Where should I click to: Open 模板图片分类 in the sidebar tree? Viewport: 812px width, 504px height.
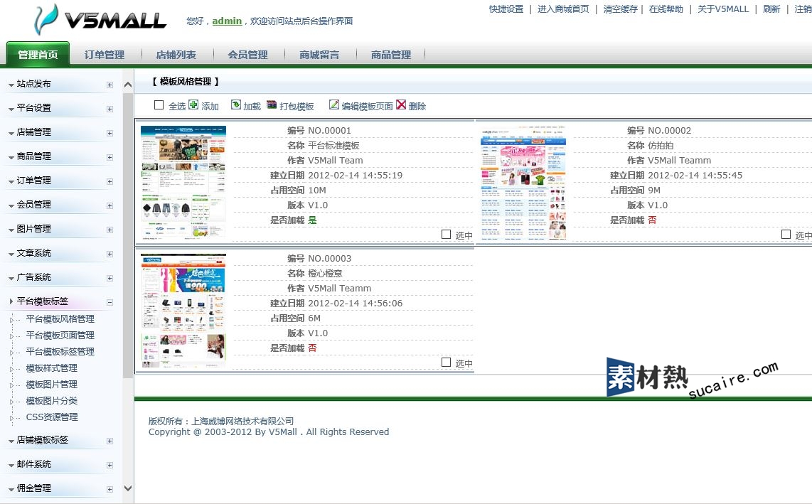click(x=52, y=401)
